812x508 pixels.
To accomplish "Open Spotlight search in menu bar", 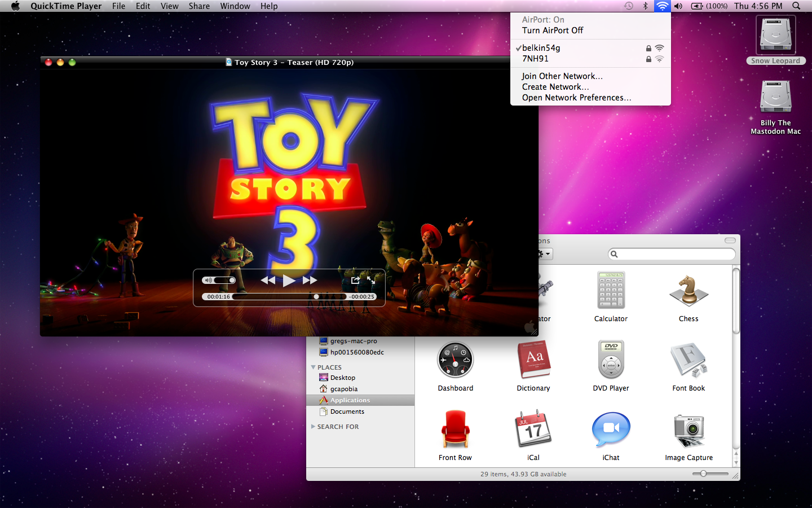I will (796, 6).
